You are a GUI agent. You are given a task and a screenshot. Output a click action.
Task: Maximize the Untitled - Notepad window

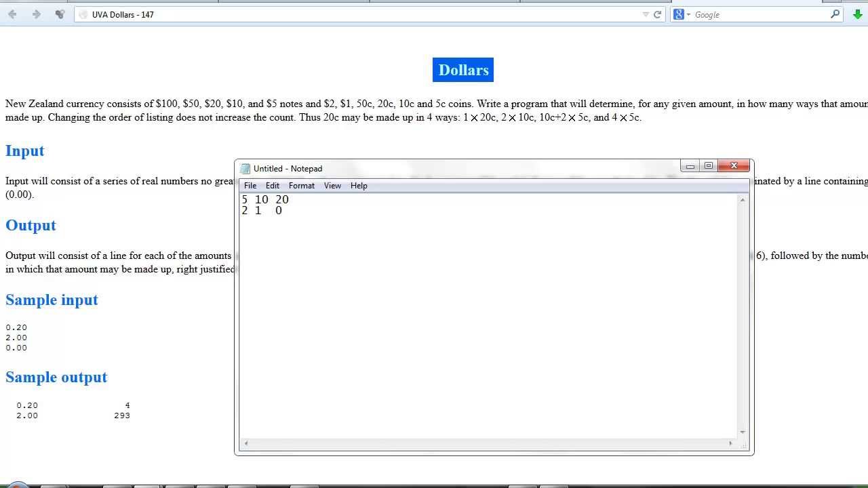(x=709, y=166)
